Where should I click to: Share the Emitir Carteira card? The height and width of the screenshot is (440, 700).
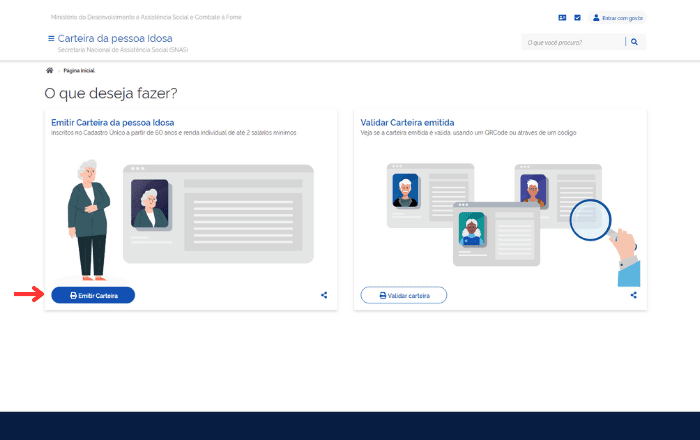(x=324, y=295)
